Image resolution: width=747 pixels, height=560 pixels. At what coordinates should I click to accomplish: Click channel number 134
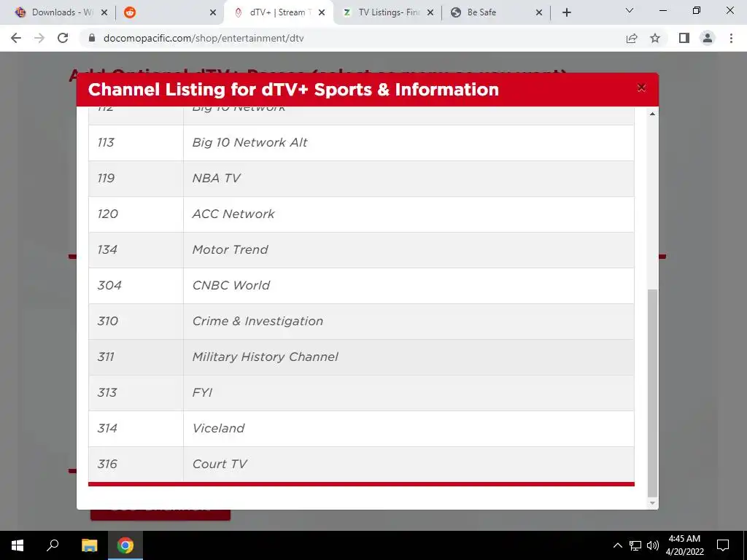point(107,249)
